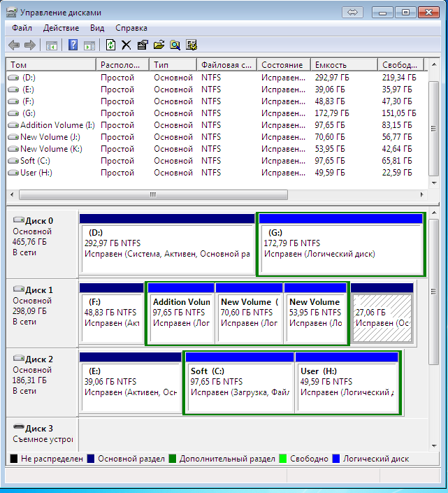Select the (G:) 172,79 ГБ logical partition block
This screenshot has height=493, width=448.
pos(341,243)
